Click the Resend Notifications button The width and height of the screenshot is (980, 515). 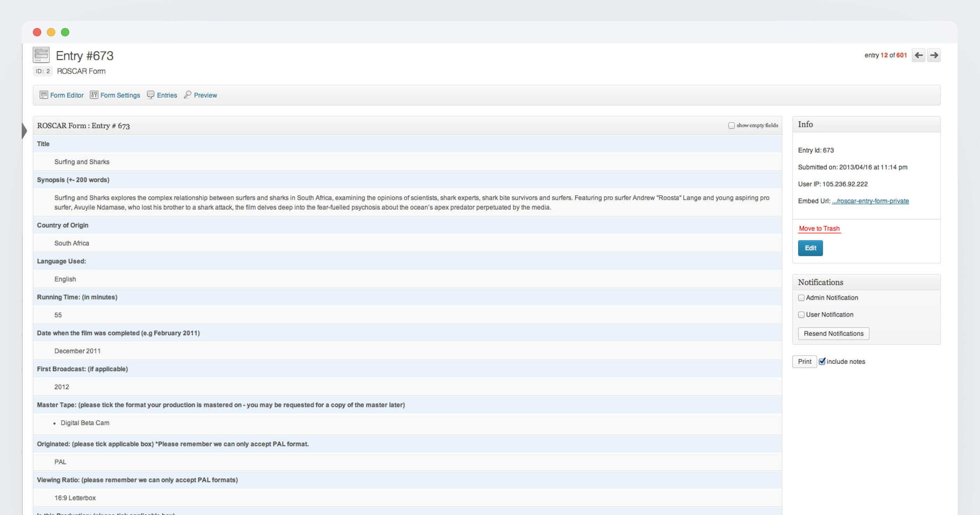pos(834,333)
